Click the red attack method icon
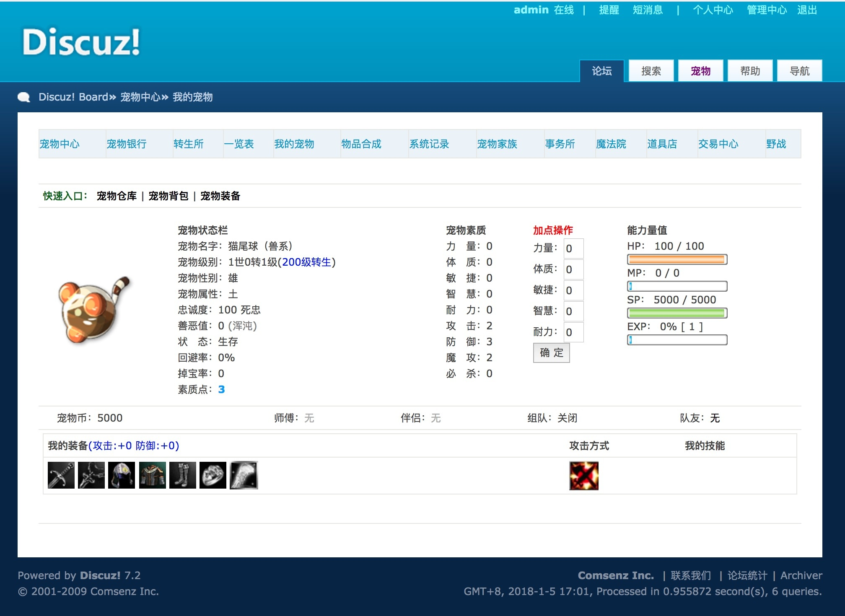The width and height of the screenshot is (845, 616). point(583,476)
